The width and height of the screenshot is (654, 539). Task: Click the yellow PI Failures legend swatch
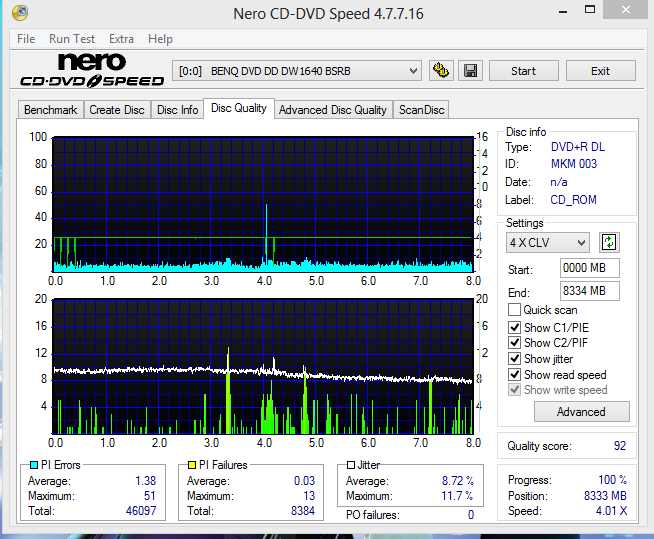tap(192, 465)
